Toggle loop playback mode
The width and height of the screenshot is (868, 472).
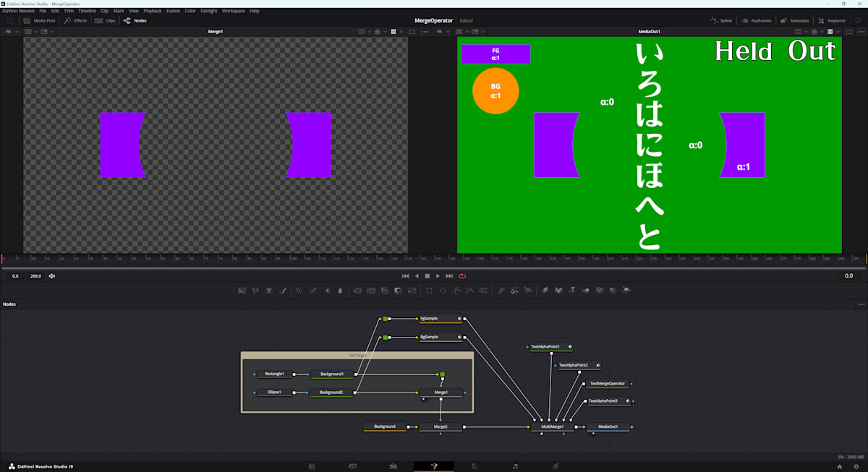tap(461, 276)
